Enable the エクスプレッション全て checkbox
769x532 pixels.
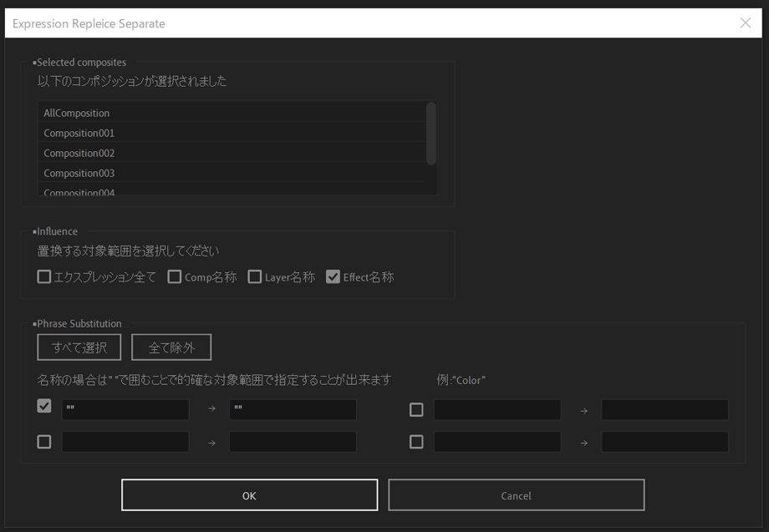(x=43, y=276)
